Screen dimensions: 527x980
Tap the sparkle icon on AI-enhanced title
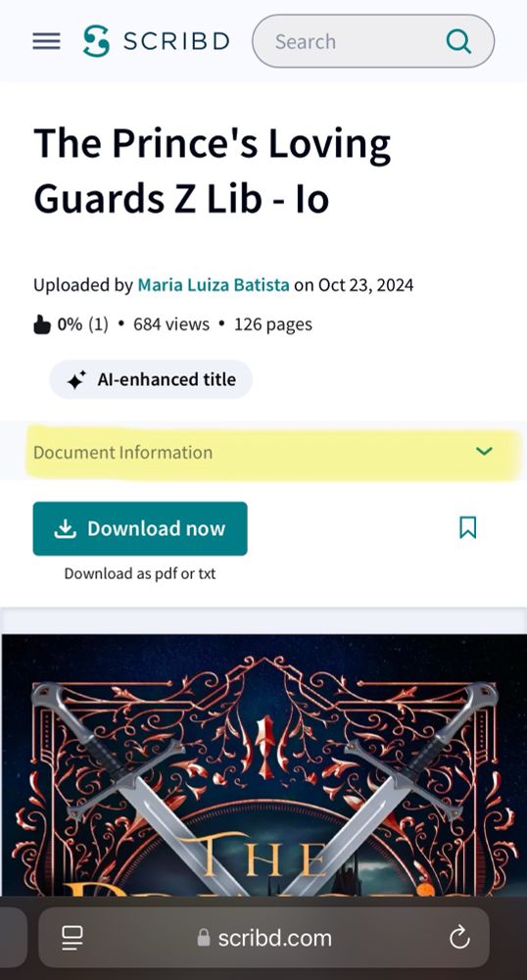pos(76,379)
